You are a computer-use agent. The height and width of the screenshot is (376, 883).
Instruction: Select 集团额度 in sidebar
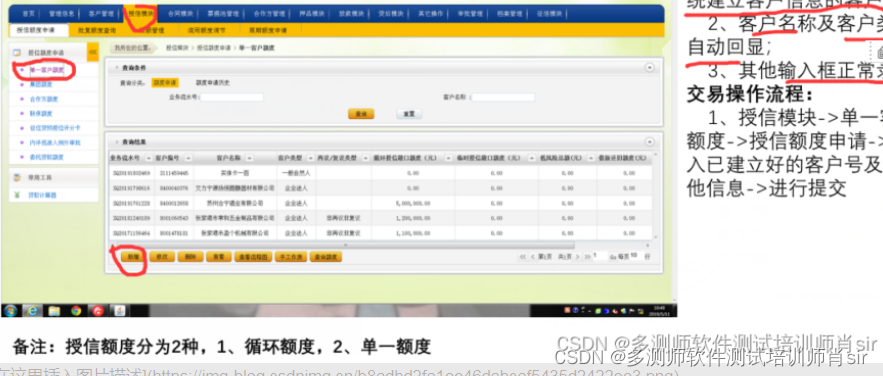tap(41, 84)
